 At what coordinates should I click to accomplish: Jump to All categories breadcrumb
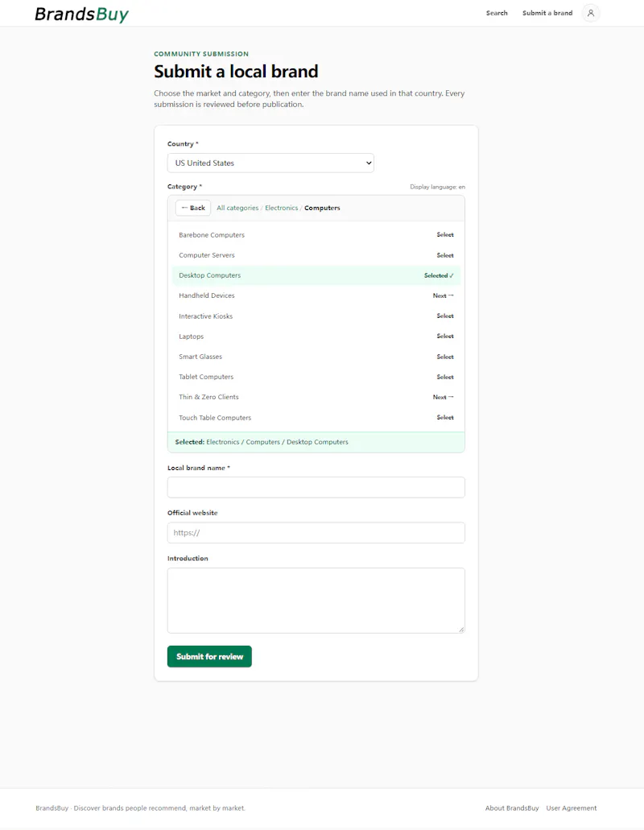pos(237,208)
